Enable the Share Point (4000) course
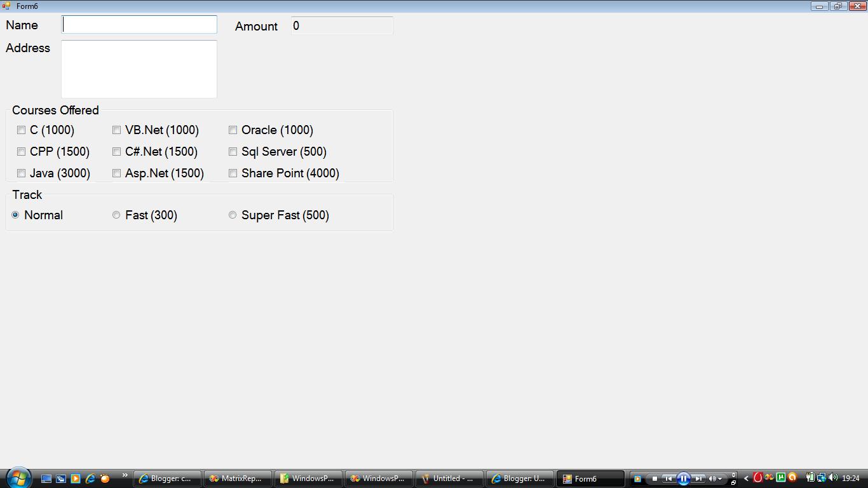Image resolution: width=868 pixels, height=488 pixels. [x=233, y=173]
